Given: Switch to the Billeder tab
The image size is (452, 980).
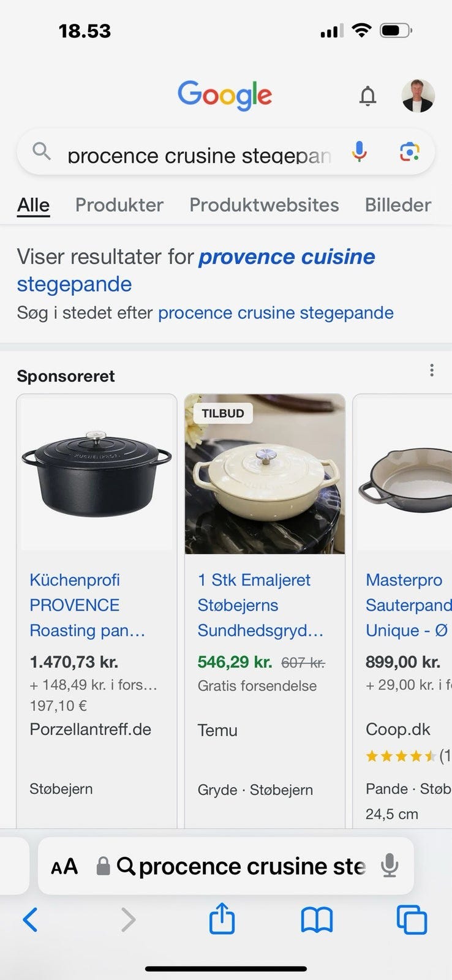Looking at the screenshot, I should [x=398, y=205].
